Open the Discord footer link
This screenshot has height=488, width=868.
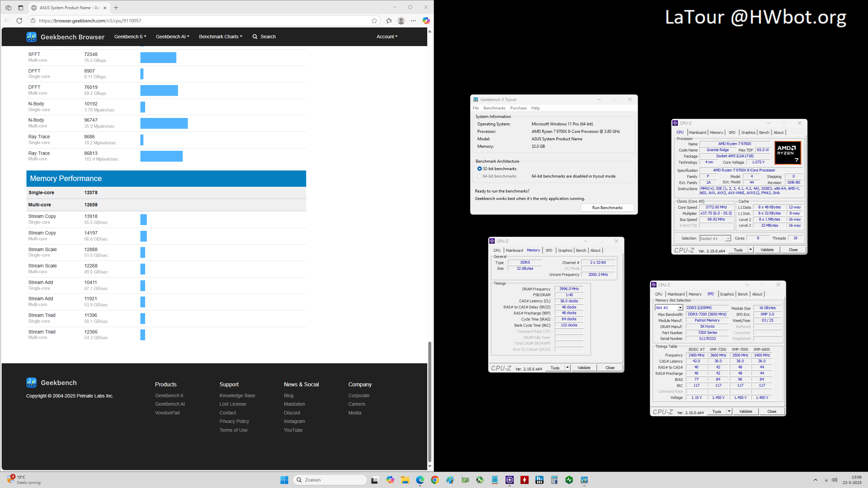(292, 413)
